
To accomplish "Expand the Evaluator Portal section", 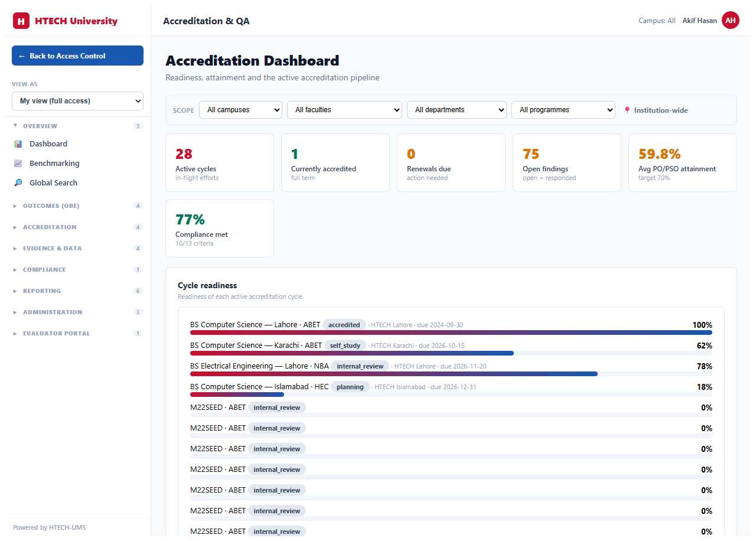I will pyautogui.click(x=77, y=333).
